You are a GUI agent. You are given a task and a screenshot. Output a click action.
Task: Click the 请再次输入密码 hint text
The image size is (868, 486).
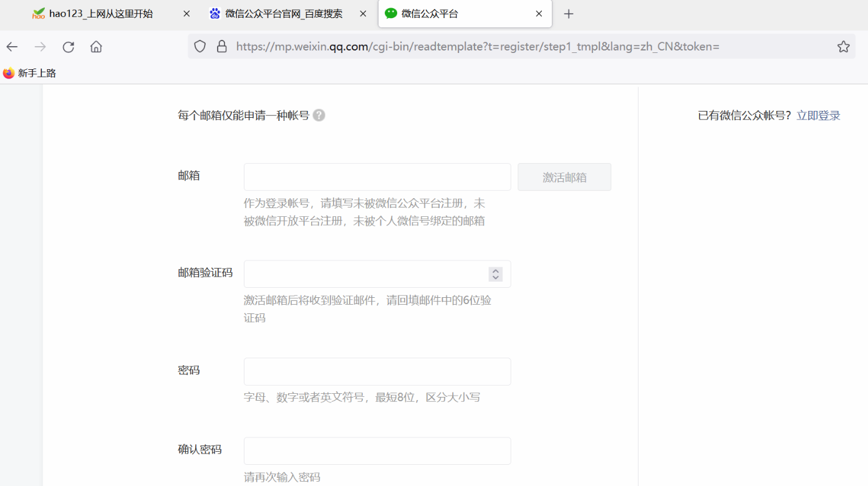point(282,477)
